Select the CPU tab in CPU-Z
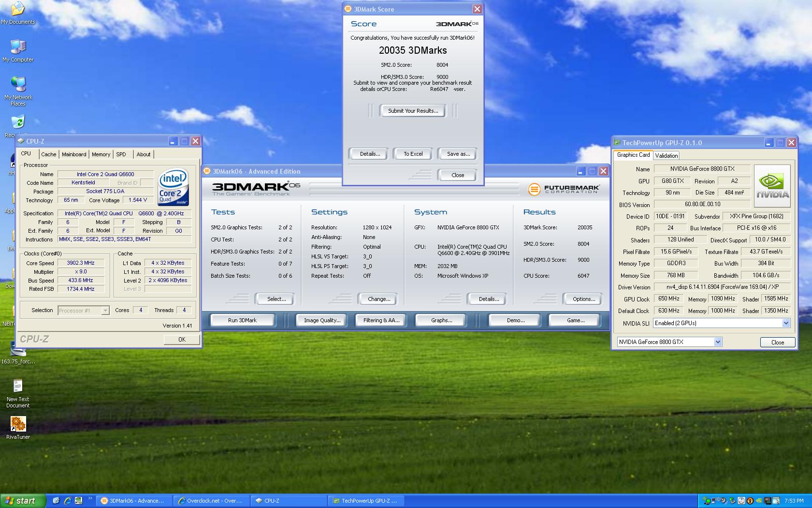The image size is (812, 508). click(x=26, y=153)
